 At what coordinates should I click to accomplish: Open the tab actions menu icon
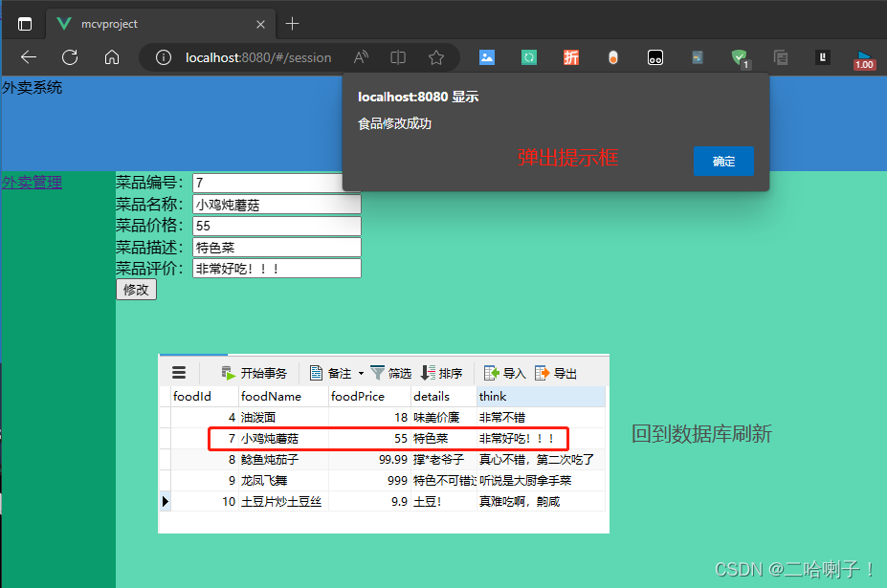click(24, 24)
